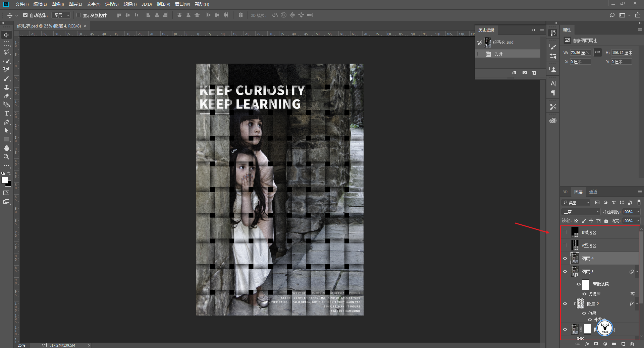Image resolution: width=644 pixels, height=348 pixels.
Task: Select the Rectangular Marquee tool
Action: (6, 44)
